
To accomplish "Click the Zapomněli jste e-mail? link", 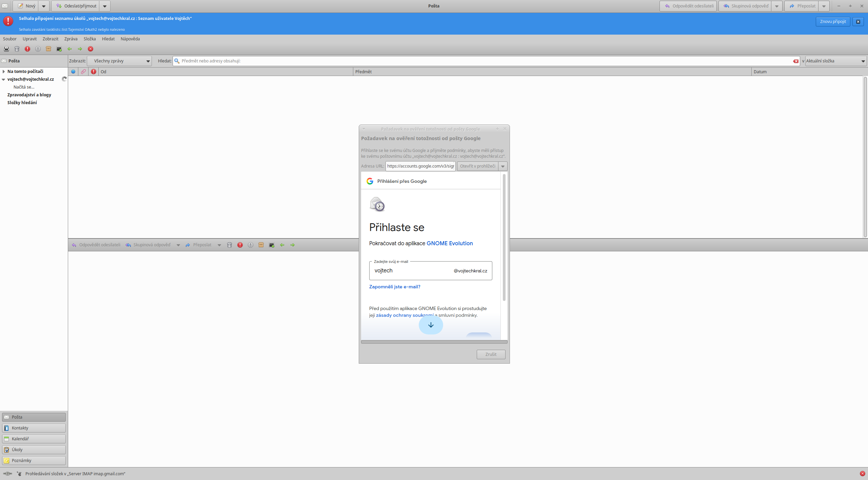I will click(395, 287).
